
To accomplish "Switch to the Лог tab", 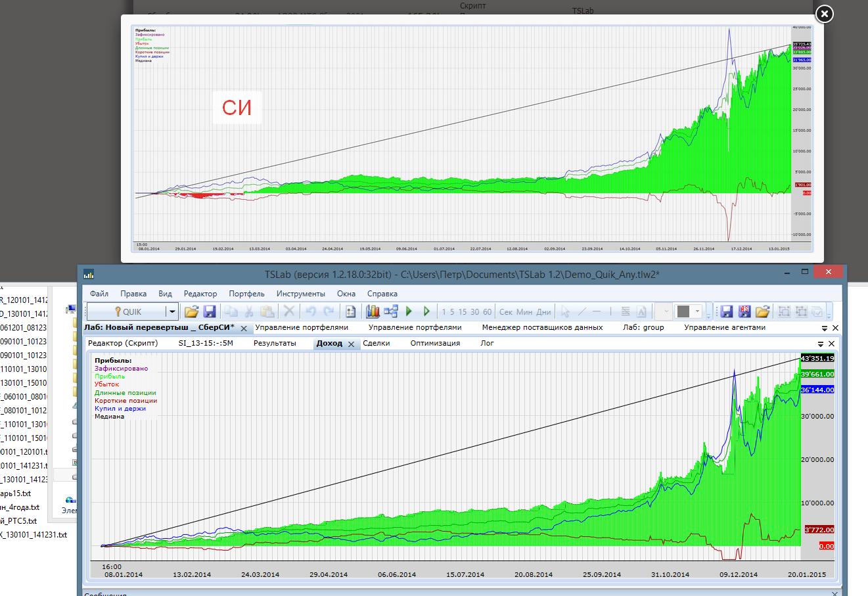I will pos(487,343).
